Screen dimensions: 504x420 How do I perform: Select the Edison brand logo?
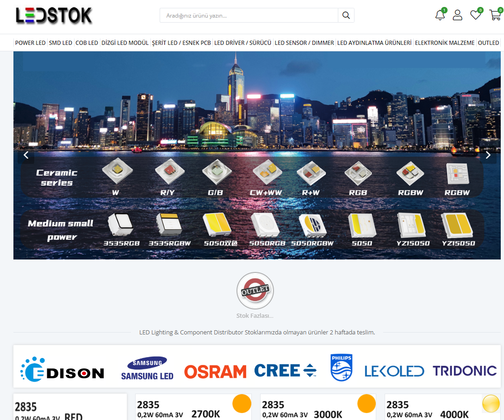[x=62, y=370]
